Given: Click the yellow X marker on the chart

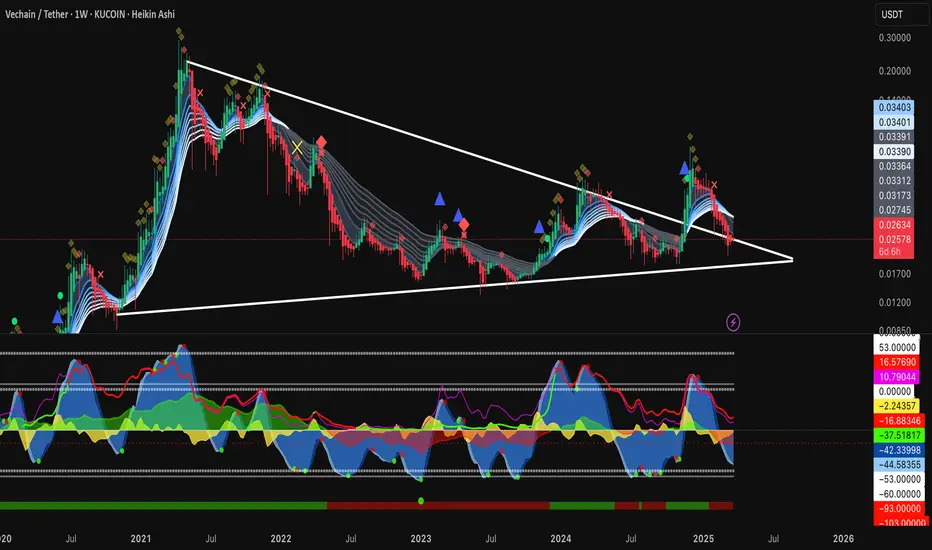Looking at the screenshot, I should [297, 148].
